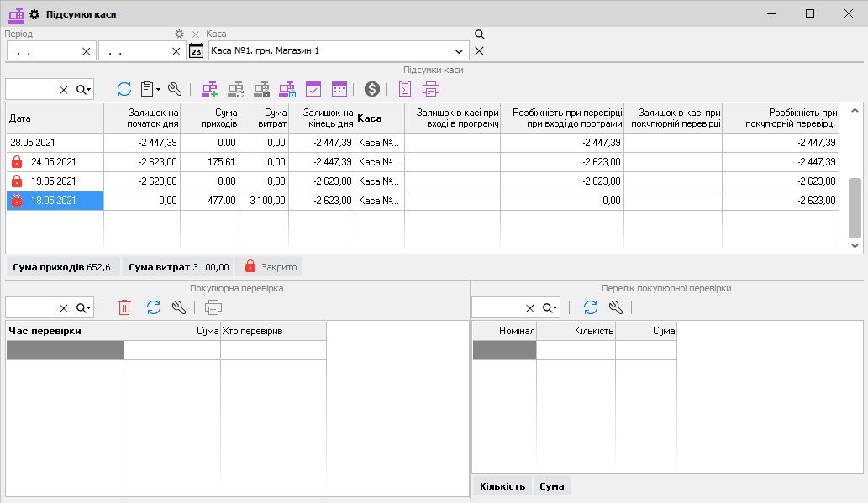Click the gray printer icon in Покупюрна перевірка panel

[x=213, y=307]
